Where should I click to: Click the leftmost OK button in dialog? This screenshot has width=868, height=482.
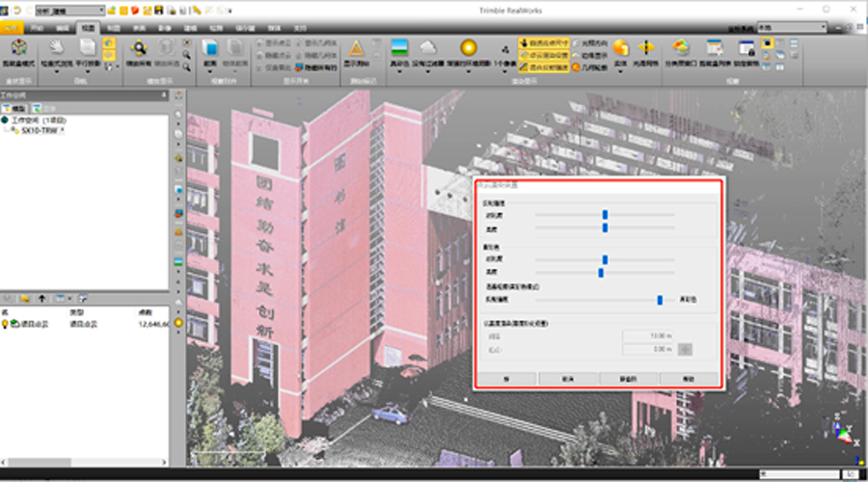point(506,378)
